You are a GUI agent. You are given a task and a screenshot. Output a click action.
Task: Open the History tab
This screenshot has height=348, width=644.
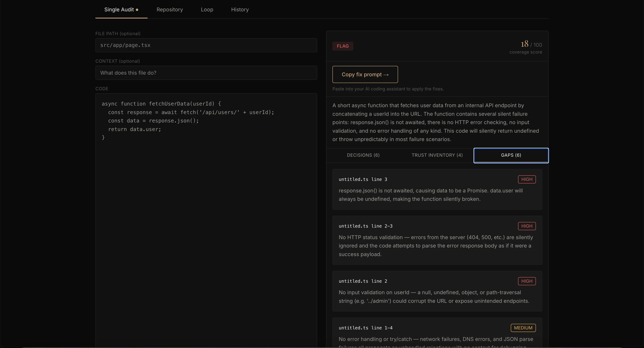pos(240,9)
